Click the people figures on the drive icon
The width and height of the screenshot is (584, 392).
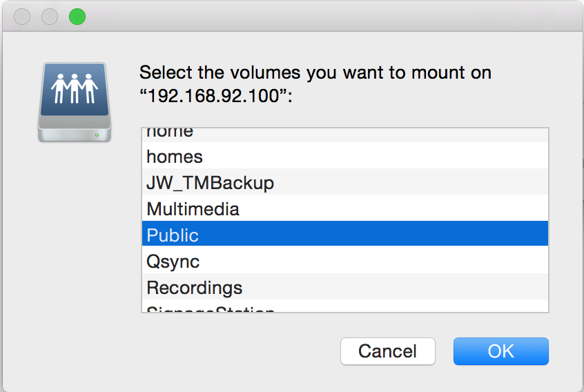pos(75,88)
